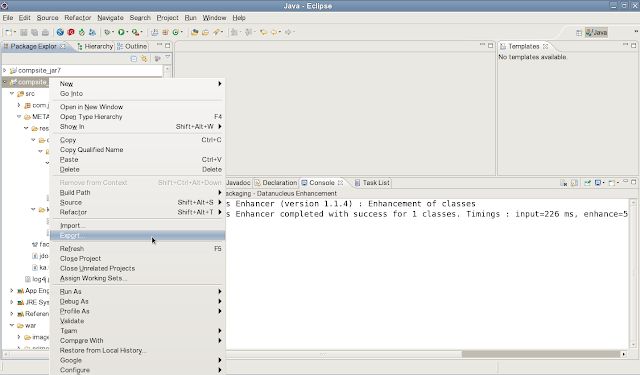Open the Run As submenu
640x375 pixels.
coord(137,291)
